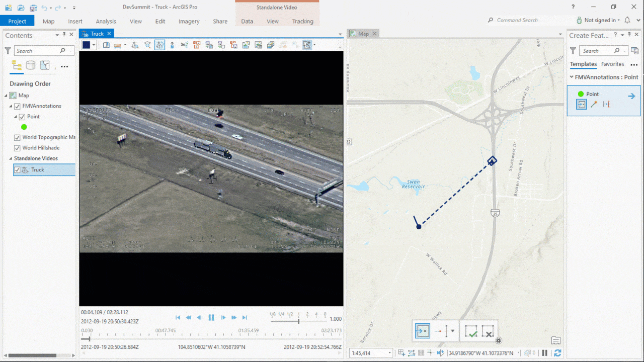Collapse the Map node in Contents
The width and height of the screenshot is (644, 362).
[x=7, y=96]
